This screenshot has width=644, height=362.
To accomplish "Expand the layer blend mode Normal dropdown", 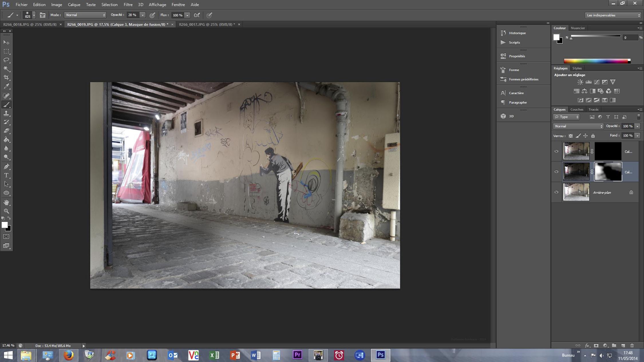I will 578,126.
